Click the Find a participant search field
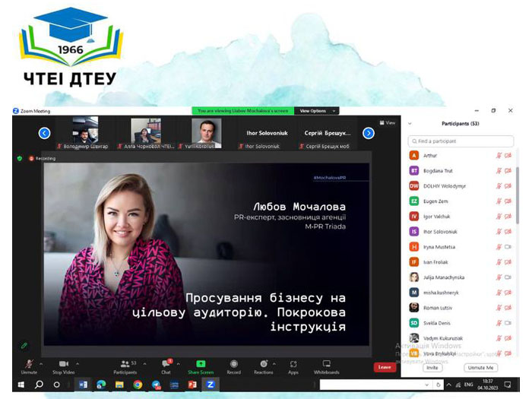 (x=461, y=141)
